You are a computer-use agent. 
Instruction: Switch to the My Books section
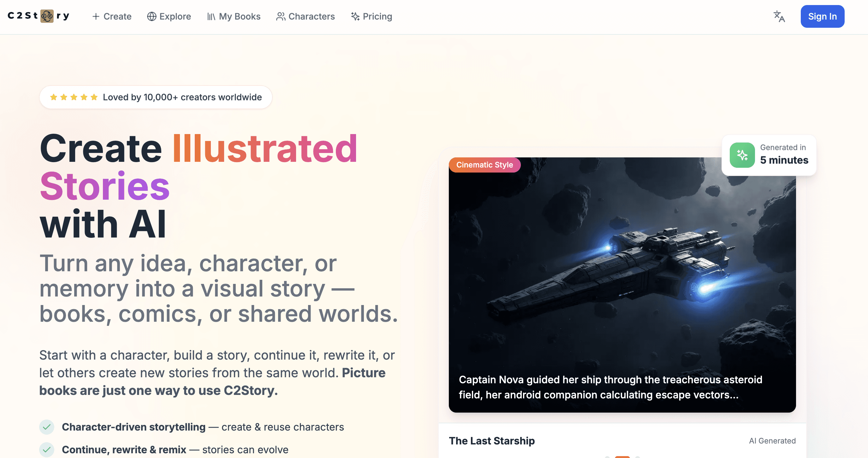click(x=234, y=16)
